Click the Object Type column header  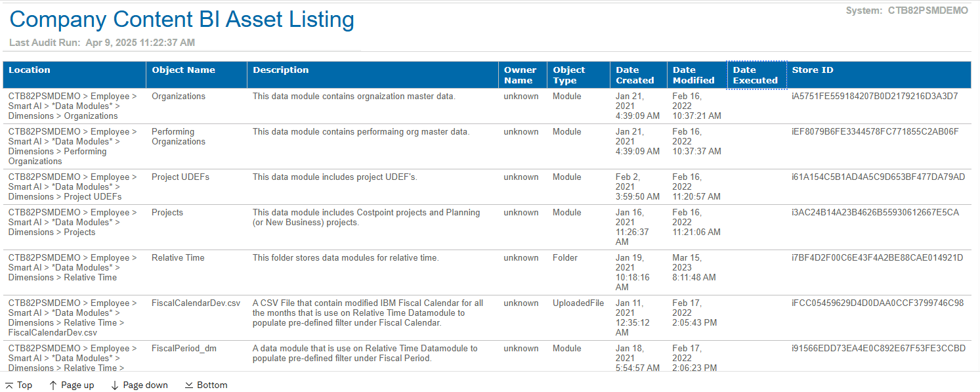[x=568, y=75]
